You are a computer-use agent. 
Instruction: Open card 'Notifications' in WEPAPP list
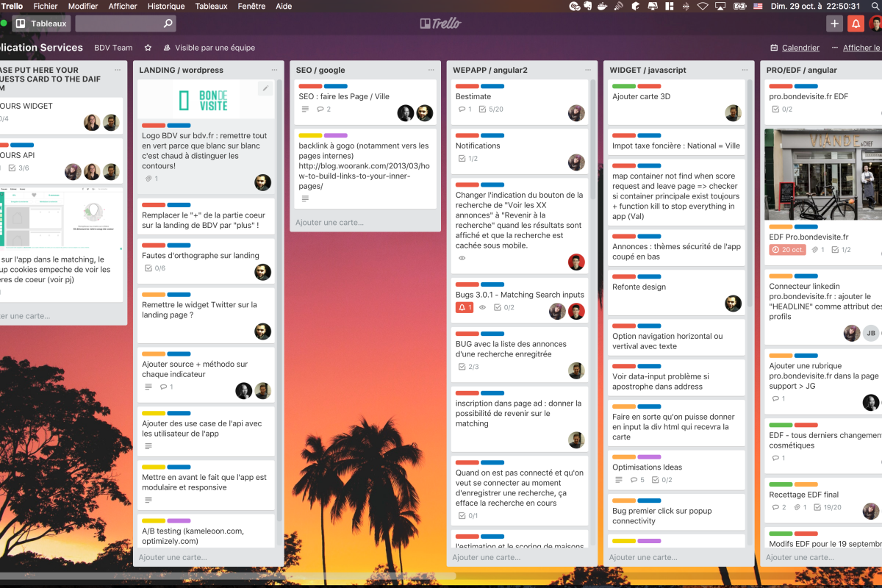coord(519,150)
